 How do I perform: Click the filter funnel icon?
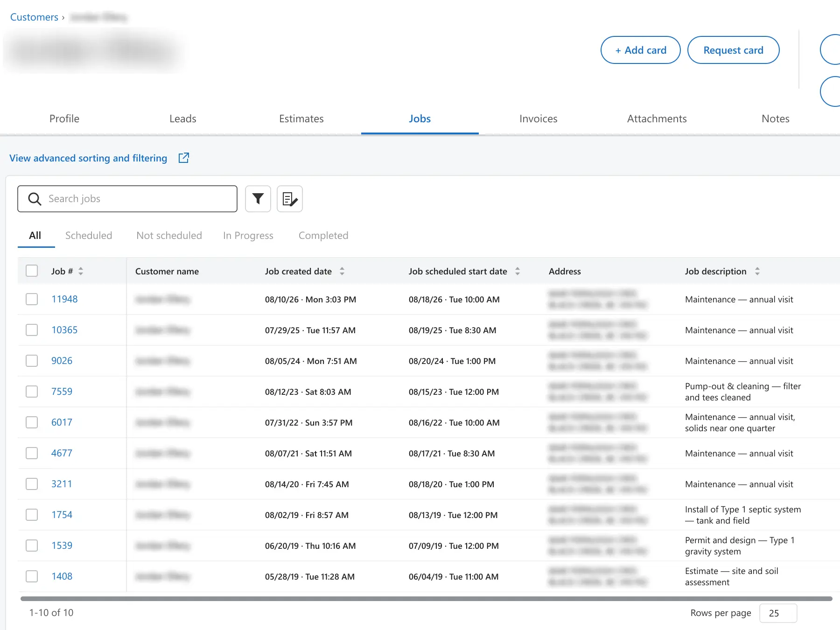pos(258,199)
